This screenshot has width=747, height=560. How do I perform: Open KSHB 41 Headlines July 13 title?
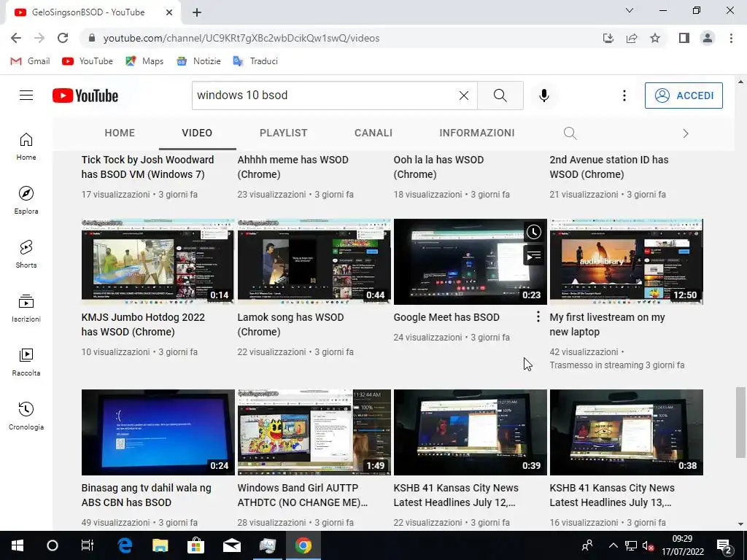(x=612, y=495)
